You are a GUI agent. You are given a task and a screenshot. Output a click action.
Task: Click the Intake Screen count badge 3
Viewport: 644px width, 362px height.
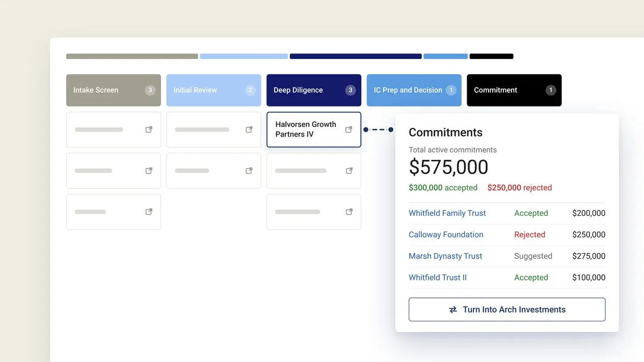point(150,90)
